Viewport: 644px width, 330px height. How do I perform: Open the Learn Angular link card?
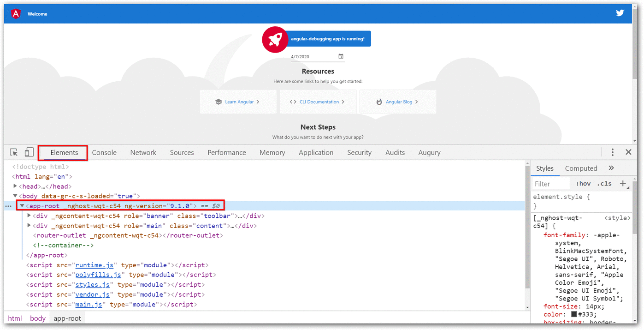[x=238, y=102]
